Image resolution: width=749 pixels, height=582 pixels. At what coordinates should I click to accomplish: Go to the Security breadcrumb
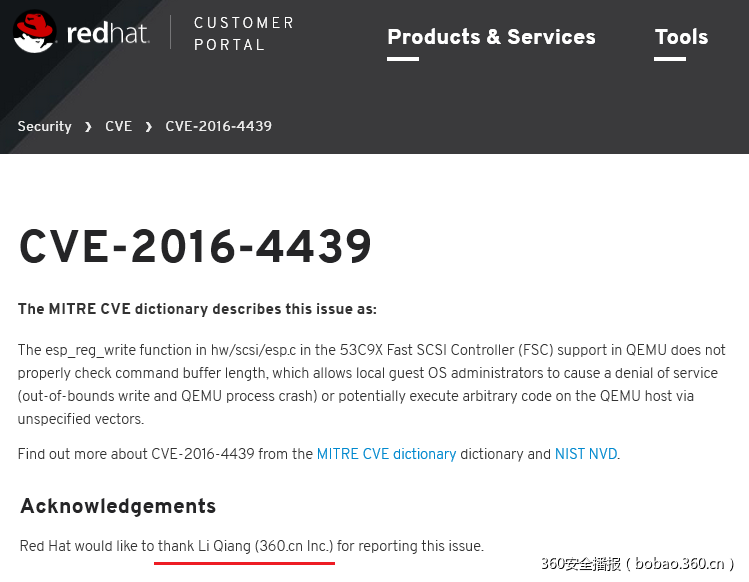coord(45,126)
